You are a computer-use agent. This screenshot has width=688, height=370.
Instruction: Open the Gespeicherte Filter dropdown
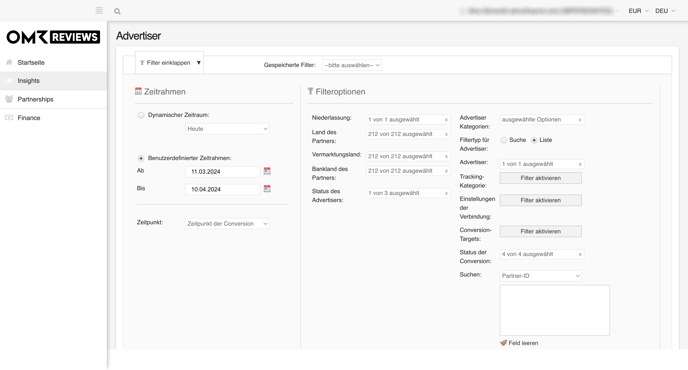[351, 65]
